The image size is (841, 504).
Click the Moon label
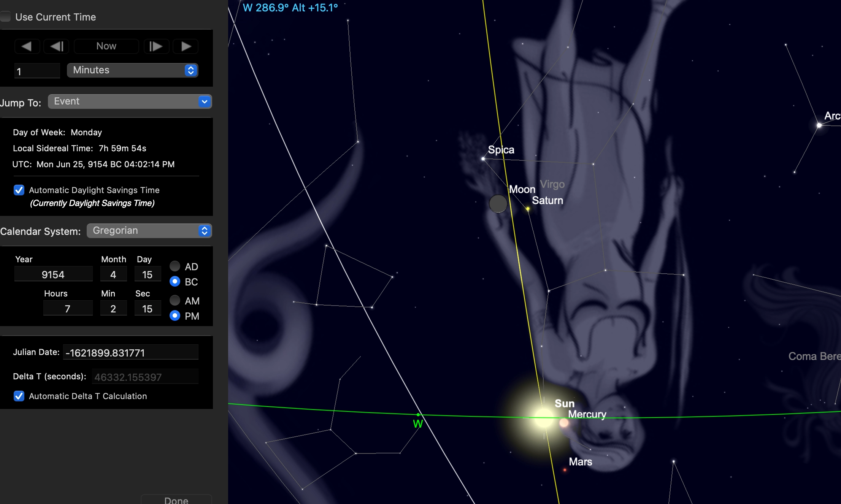[522, 189]
